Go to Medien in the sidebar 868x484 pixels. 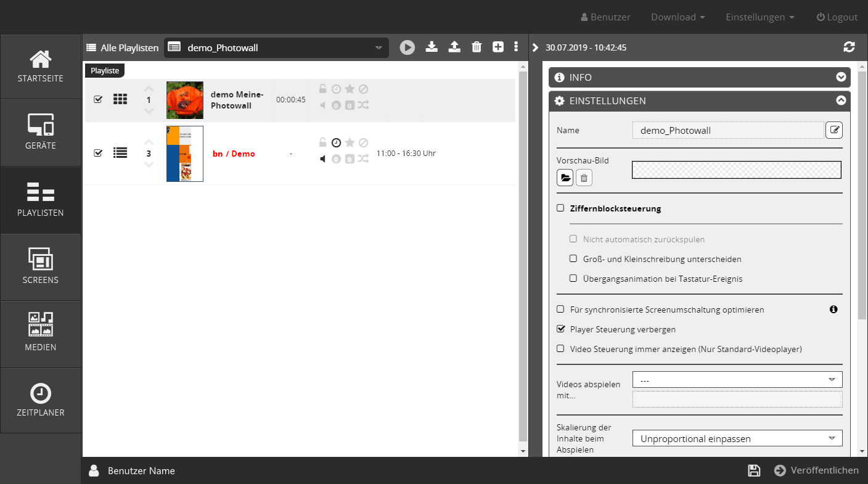click(41, 334)
